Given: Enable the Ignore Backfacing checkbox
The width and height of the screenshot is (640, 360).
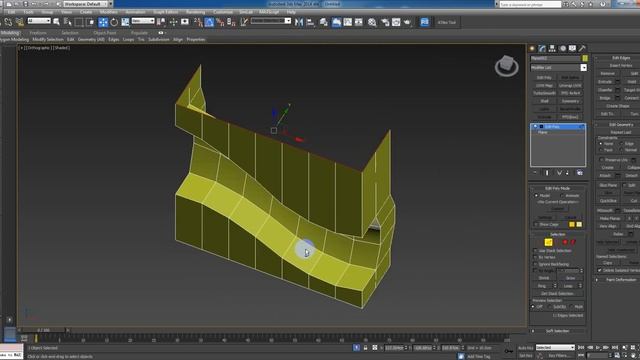Looking at the screenshot, I should point(535,264).
